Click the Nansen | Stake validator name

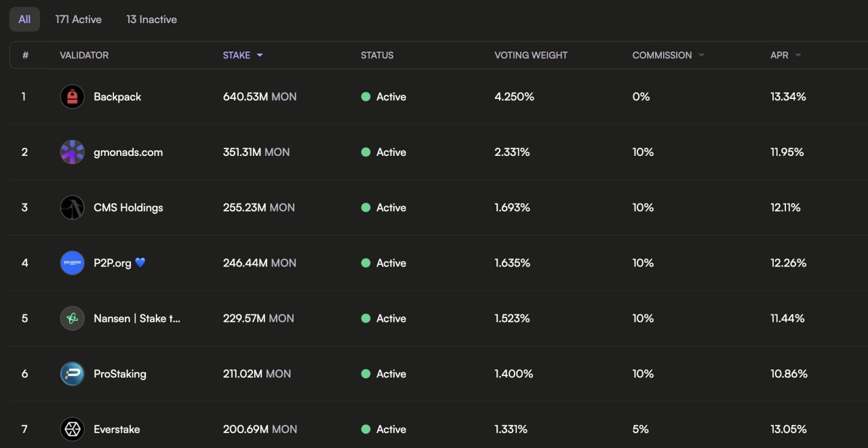[137, 319]
